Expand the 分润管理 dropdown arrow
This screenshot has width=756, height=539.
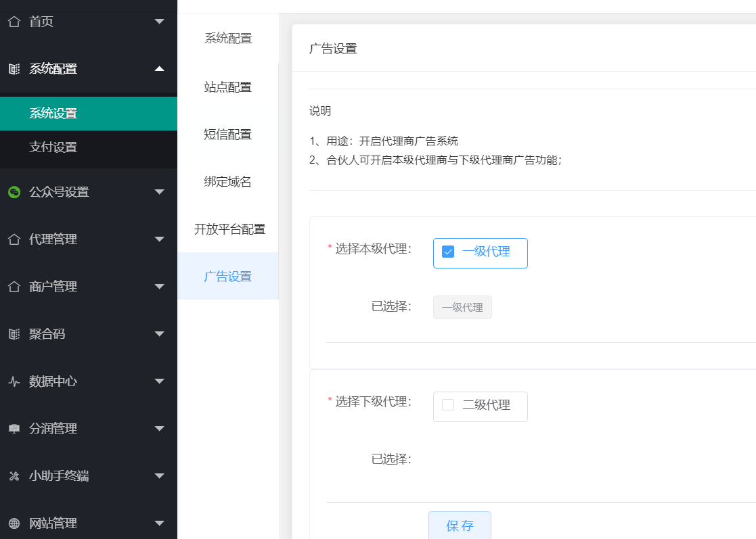pos(159,429)
